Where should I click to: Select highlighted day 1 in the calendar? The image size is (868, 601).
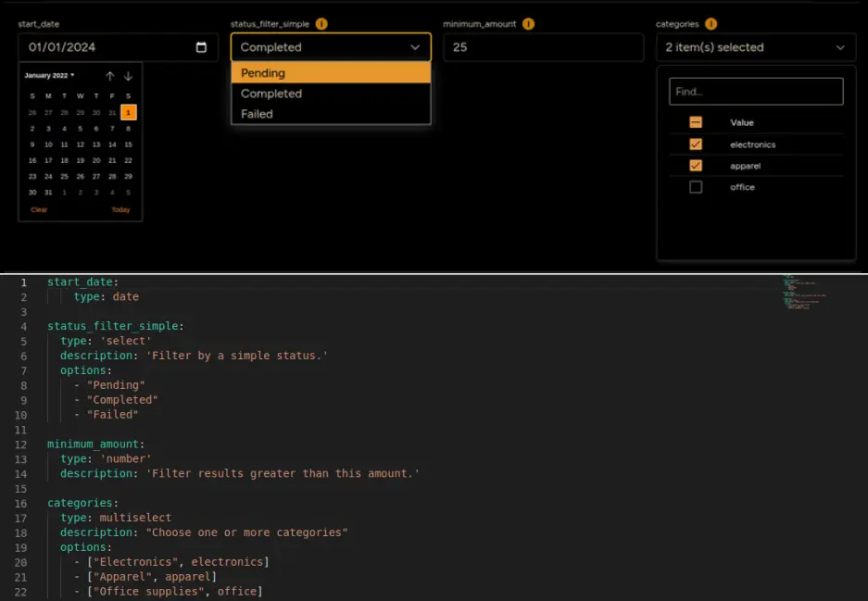tap(128, 112)
